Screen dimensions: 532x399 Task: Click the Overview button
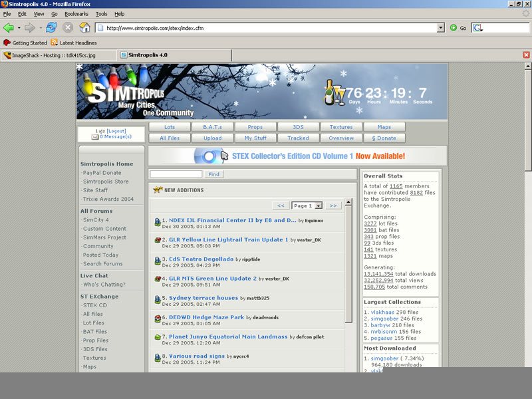point(341,138)
